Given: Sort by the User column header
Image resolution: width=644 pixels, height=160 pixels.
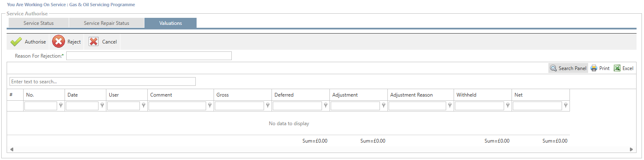Looking at the screenshot, I should [x=127, y=95].
